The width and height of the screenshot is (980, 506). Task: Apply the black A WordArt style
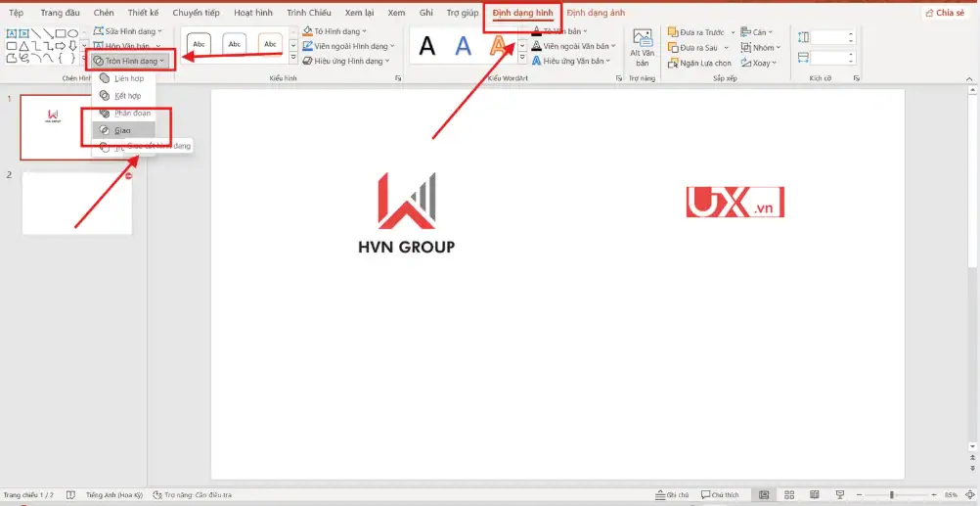426,46
